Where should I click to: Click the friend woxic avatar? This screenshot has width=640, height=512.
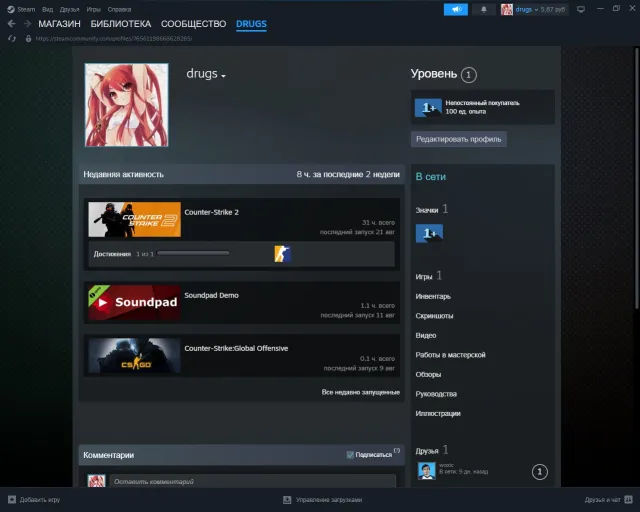(x=427, y=471)
